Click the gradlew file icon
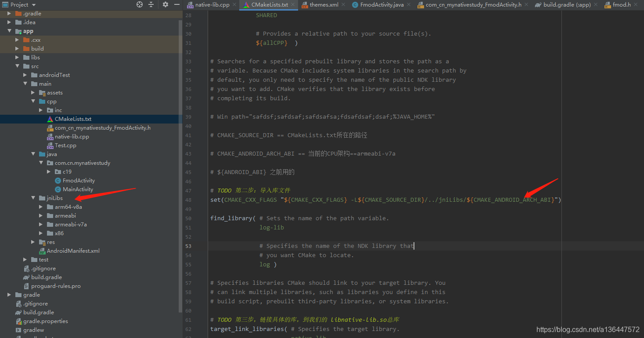The height and width of the screenshot is (338, 644). [18, 330]
